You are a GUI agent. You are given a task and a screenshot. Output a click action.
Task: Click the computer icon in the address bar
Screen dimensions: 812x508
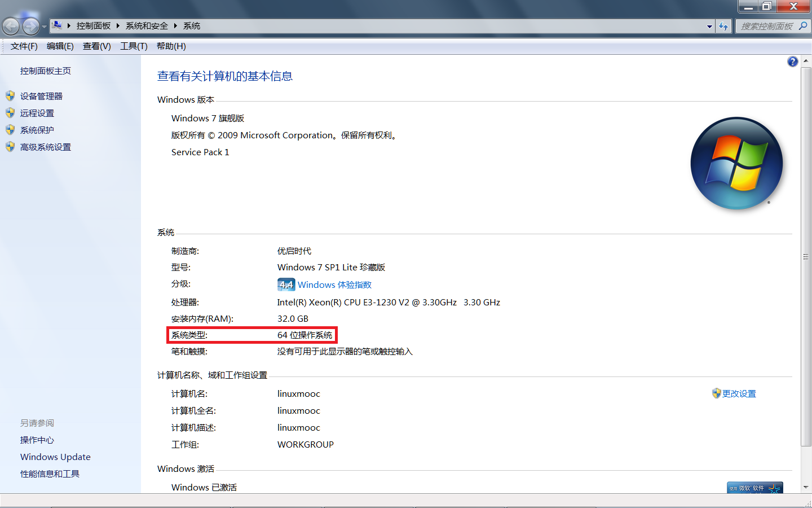(x=57, y=25)
